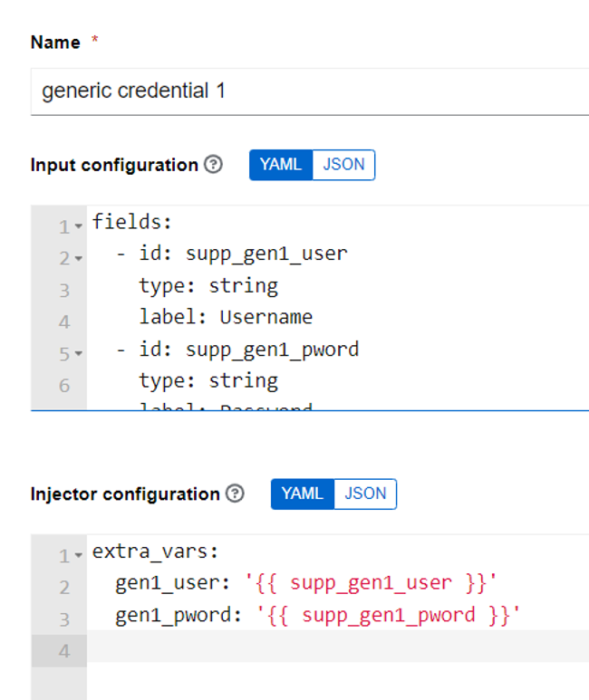Viewport: 589px width, 700px height.
Task: Collapse the fields: block fold arrow
Action: 79,226
